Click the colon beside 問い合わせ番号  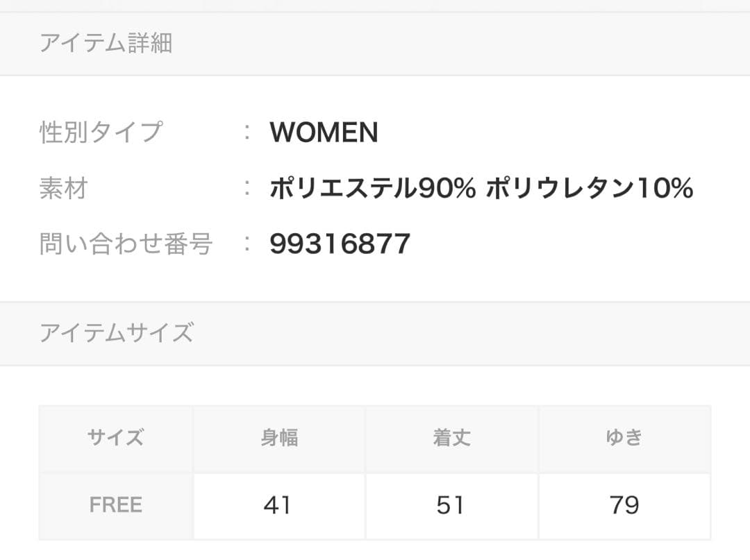(x=247, y=244)
